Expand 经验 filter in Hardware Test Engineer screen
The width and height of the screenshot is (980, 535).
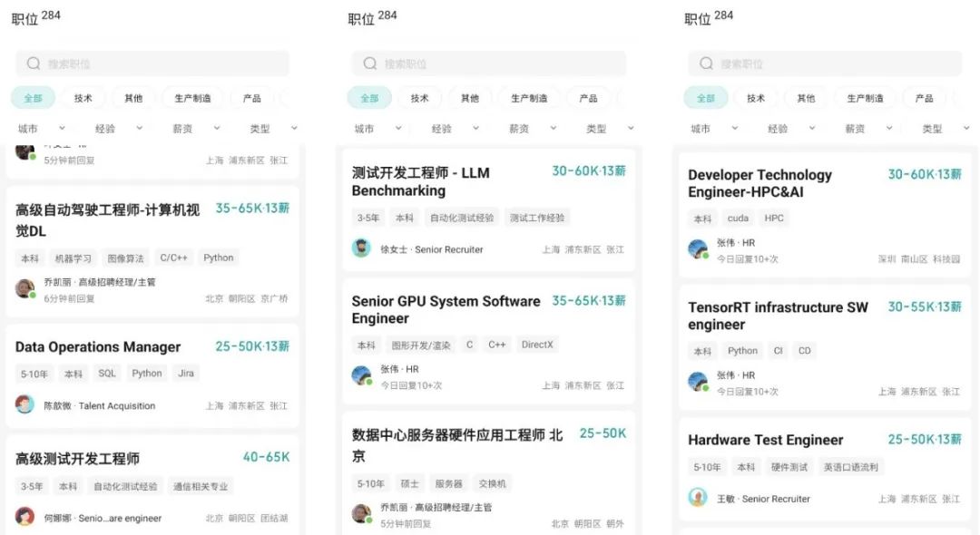click(791, 129)
